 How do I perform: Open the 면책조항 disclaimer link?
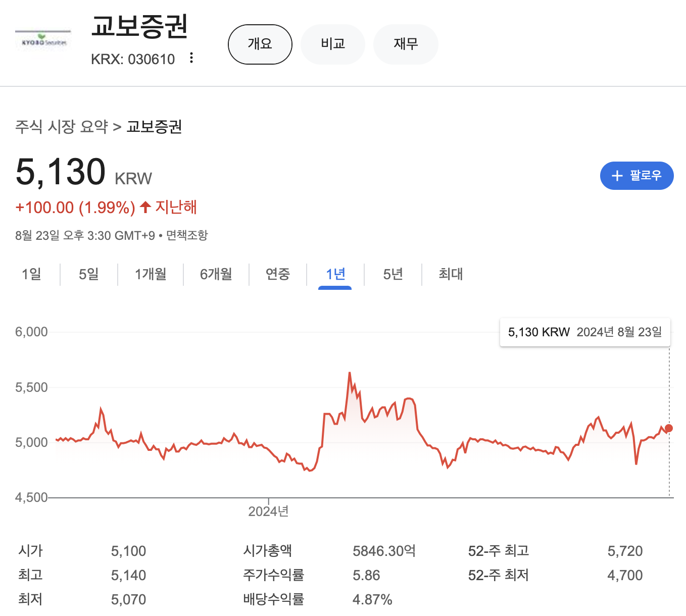click(187, 235)
